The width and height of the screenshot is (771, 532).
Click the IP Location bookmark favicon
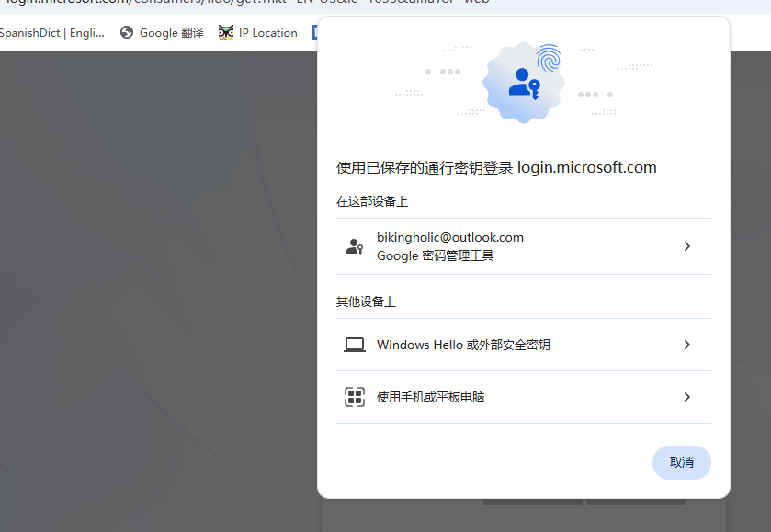click(226, 32)
